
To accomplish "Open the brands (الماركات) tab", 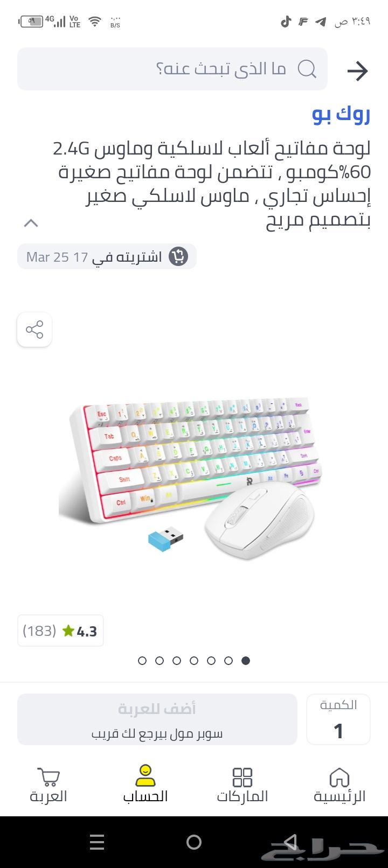I will coord(242,785).
